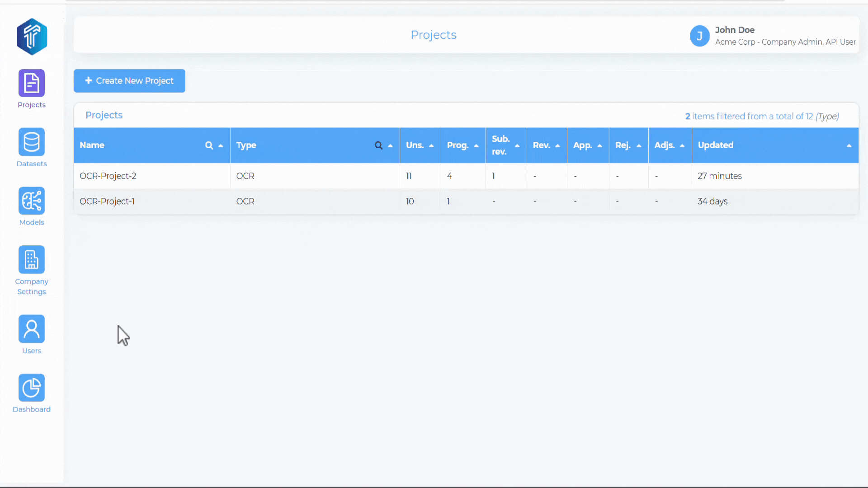Screen dimensions: 868x488
Task: Click the Sub. rev. header label
Action: (500, 145)
